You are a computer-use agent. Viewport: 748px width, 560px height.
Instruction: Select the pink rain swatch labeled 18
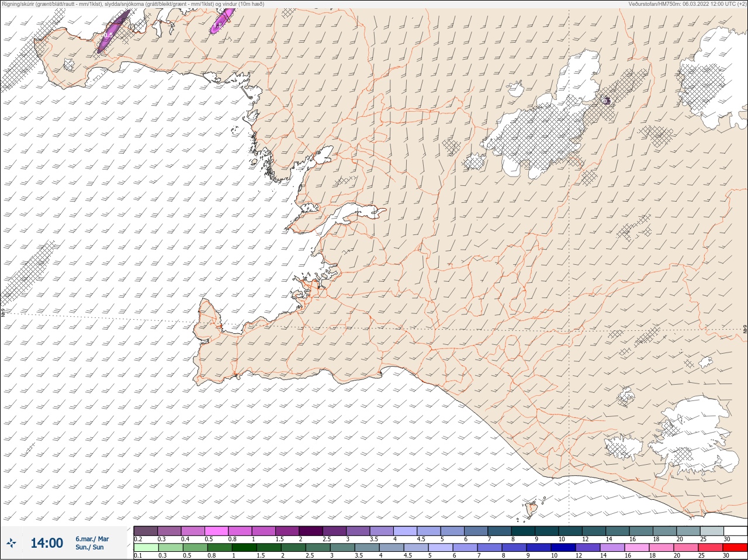(x=661, y=548)
